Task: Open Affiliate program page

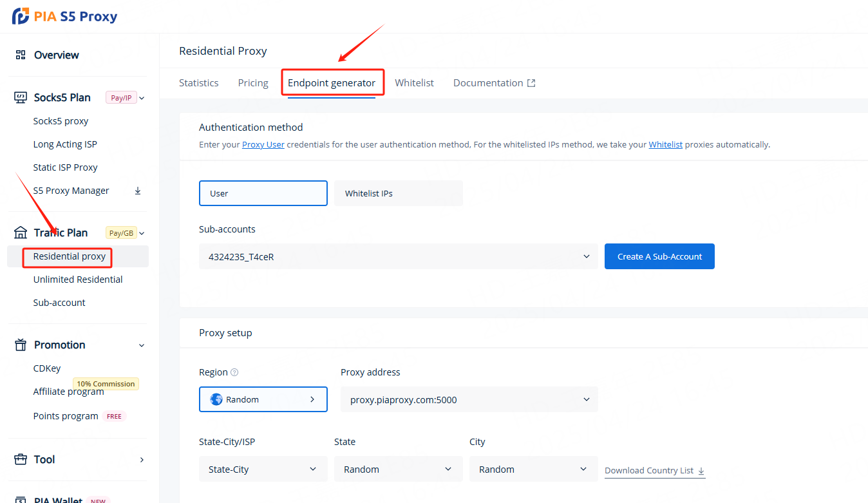Action: [x=69, y=392]
